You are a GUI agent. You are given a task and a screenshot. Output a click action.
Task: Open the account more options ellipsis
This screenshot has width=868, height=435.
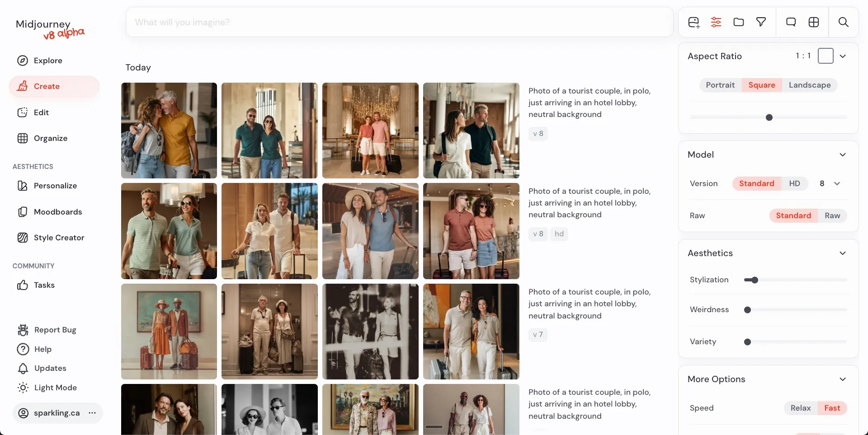[92, 413]
